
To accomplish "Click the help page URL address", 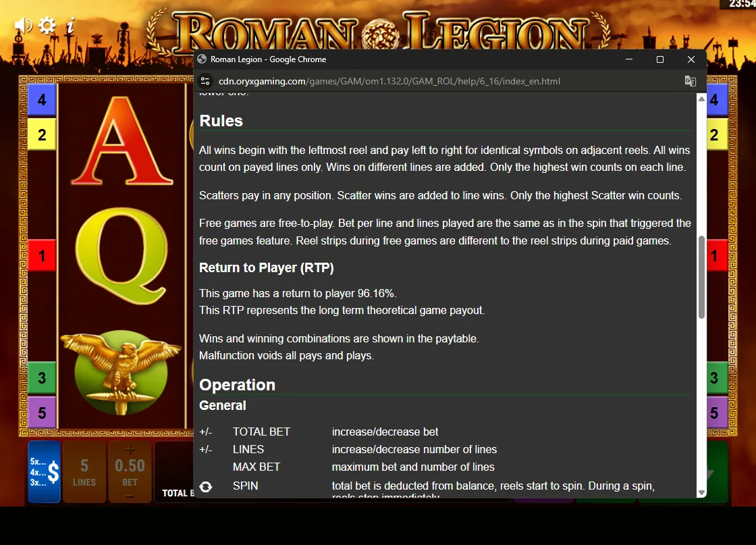I will pyautogui.click(x=389, y=81).
